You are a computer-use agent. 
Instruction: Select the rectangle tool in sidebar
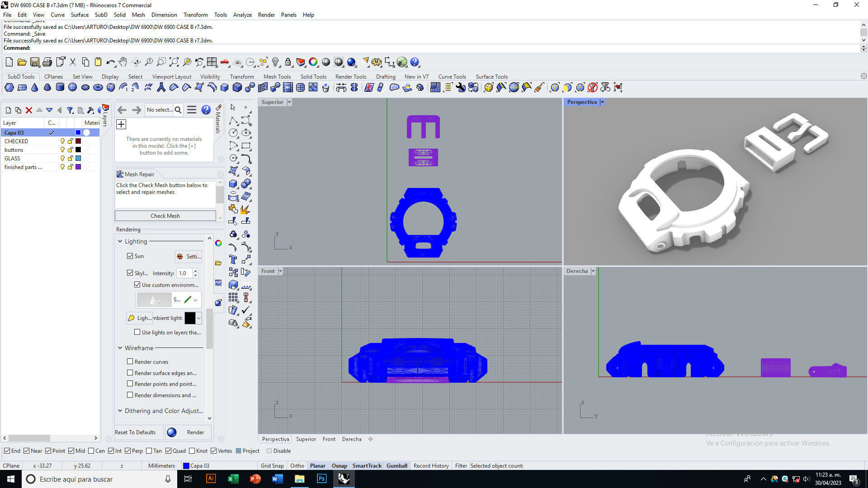246,145
